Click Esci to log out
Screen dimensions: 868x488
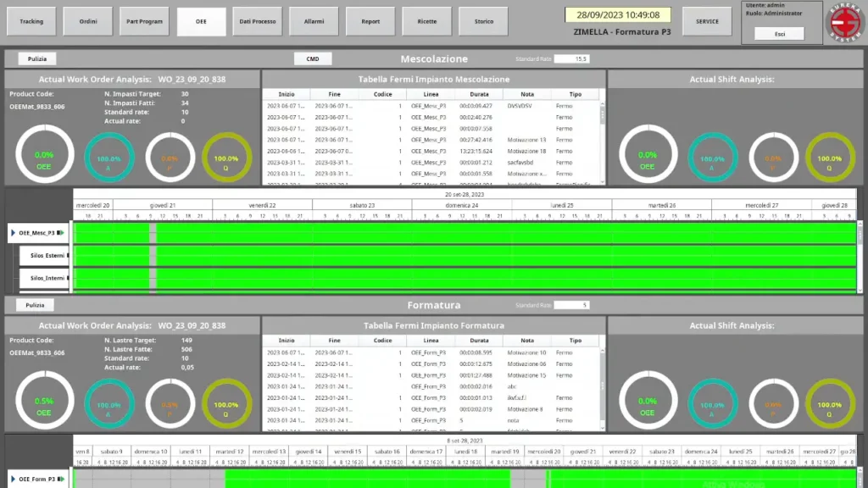(x=779, y=34)
